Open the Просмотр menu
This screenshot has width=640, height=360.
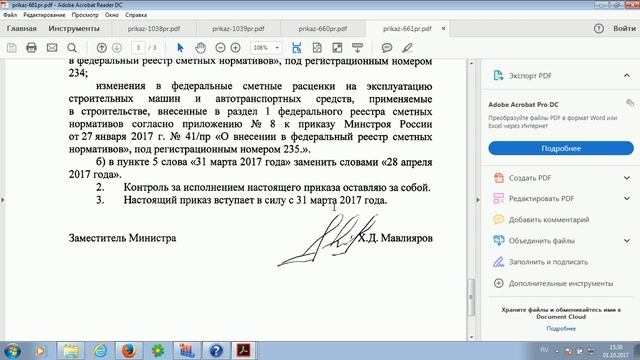(x=85, y=15)
